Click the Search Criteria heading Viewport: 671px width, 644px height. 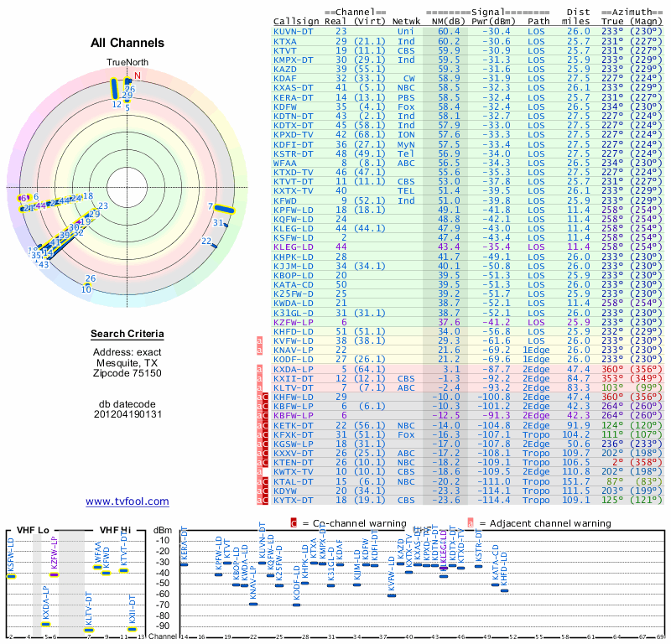[x=127, y=335]
